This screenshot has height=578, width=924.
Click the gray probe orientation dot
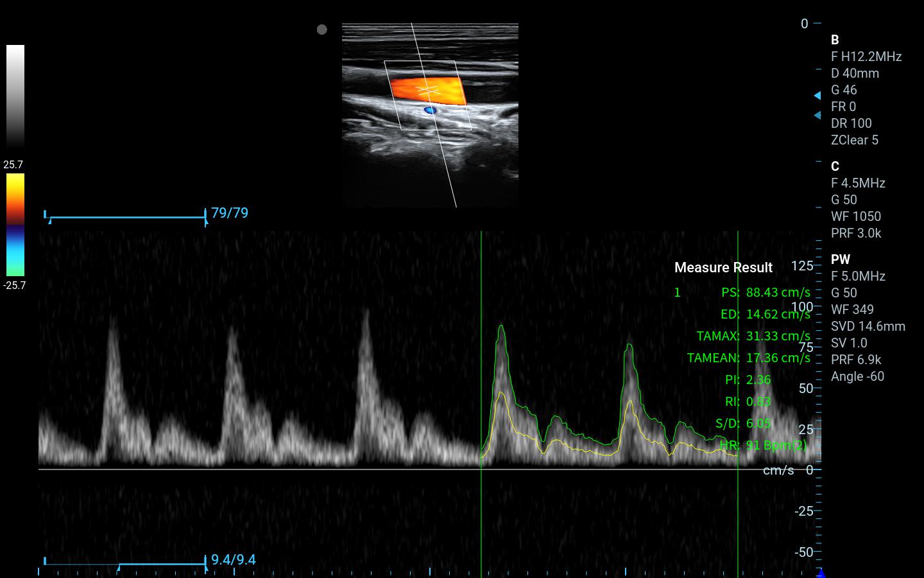point(322,30)
